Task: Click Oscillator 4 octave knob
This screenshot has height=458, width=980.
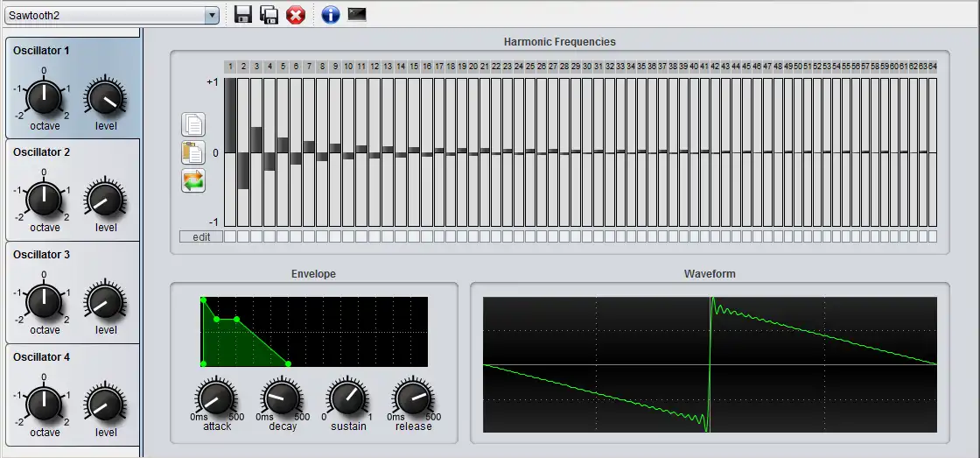Action: (x=45, y=405)
